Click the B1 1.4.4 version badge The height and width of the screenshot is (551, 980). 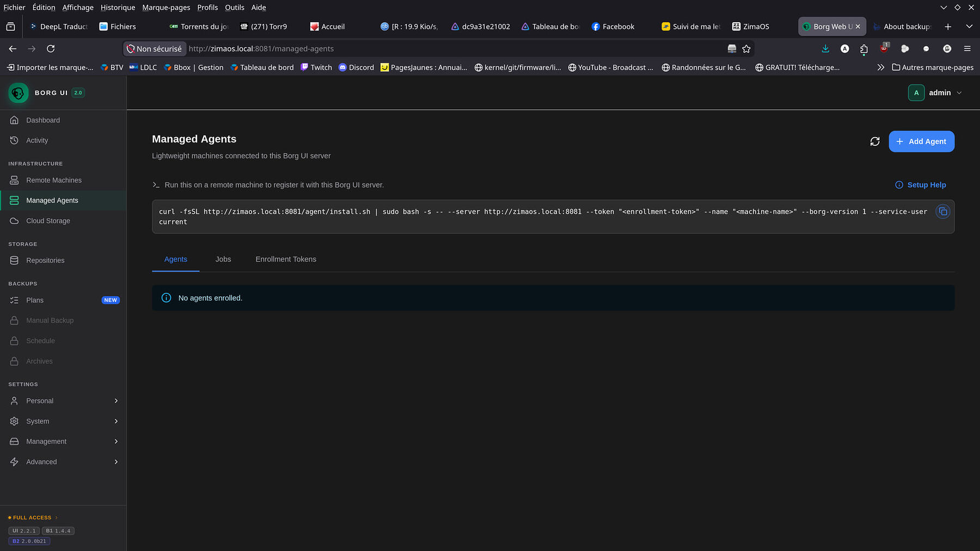(x=58, y=531)
